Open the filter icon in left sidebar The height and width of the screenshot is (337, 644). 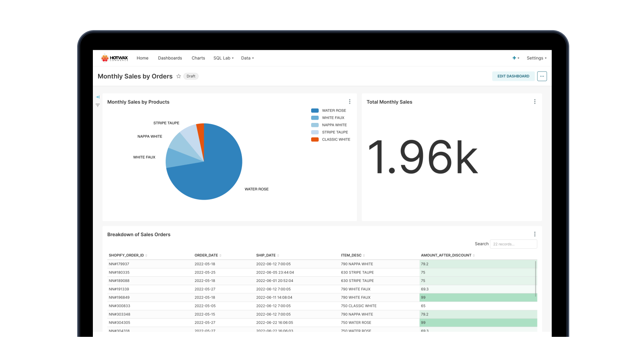[98, 105]
